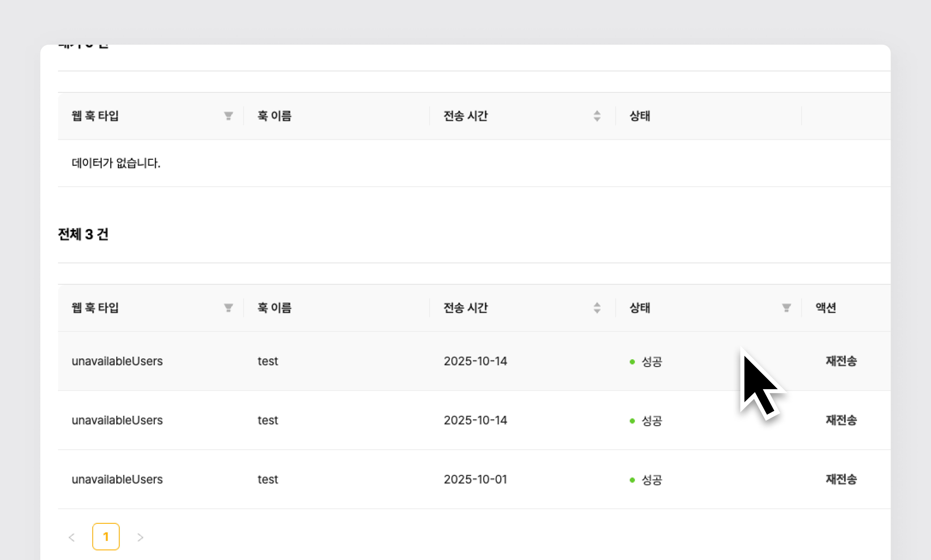The height and width of the screenshot is (560, 931).
Task: Click 재전송 for second 2025-10-14 row
Action: pos(841,420)
